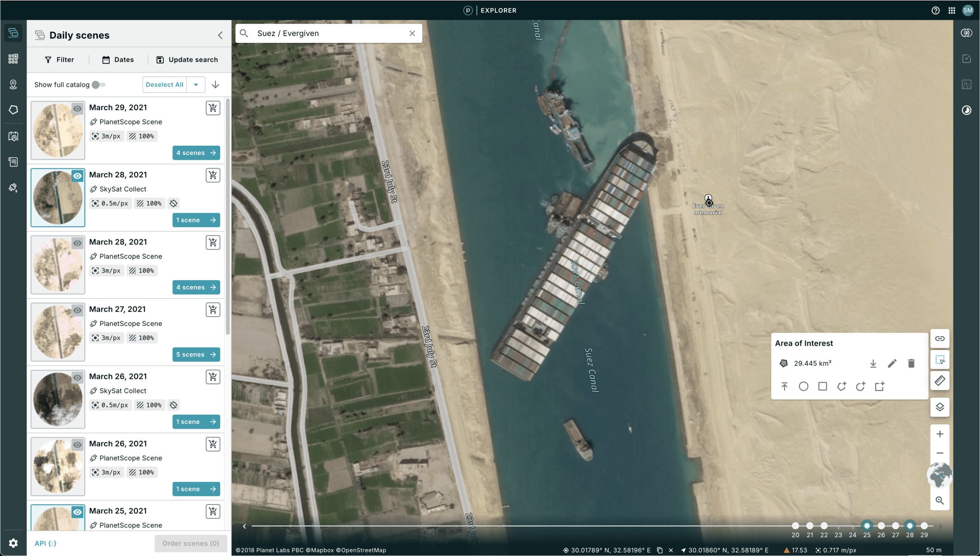This screenshot has height=556, width=980.
Task: Expand 5 scenes for March 27
Action: point(196,354)
